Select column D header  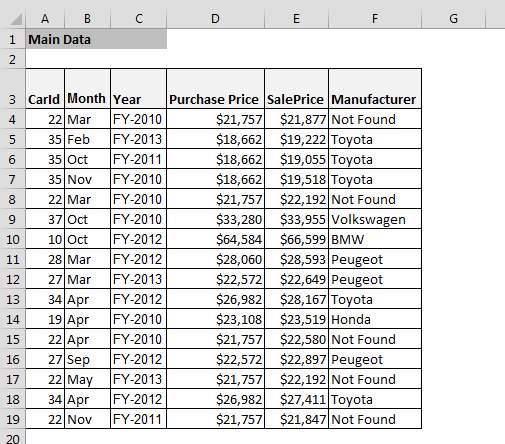(215, 19)
